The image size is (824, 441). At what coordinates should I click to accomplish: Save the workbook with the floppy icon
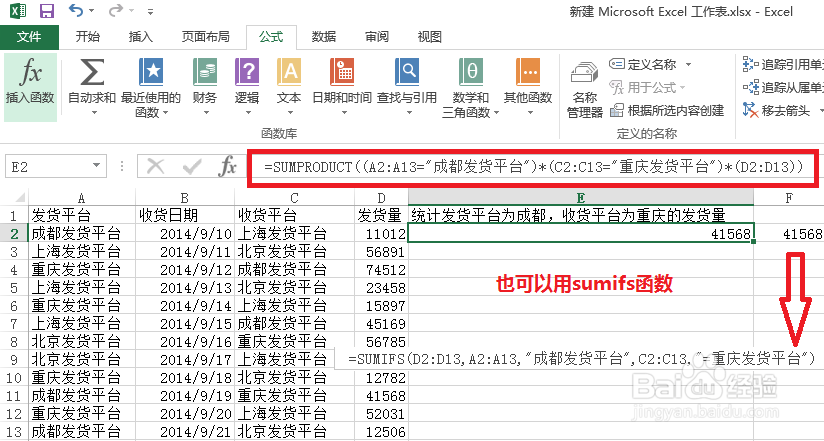47,11
